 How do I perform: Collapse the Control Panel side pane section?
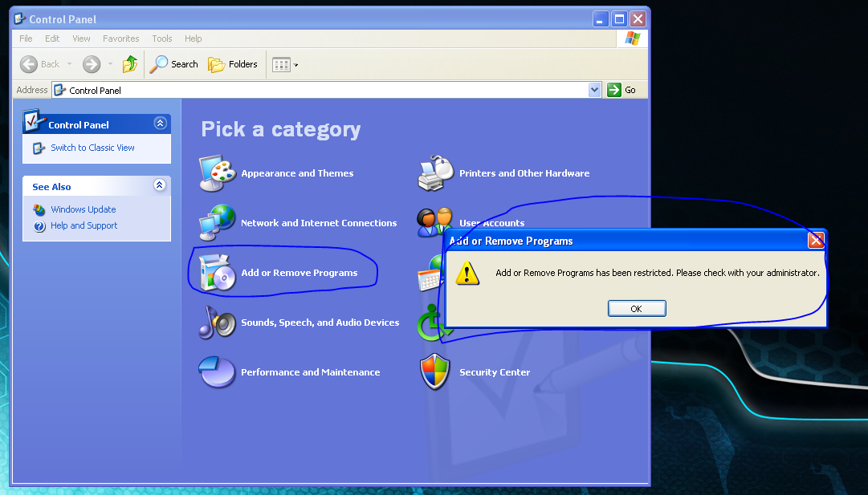click(160, 124)
